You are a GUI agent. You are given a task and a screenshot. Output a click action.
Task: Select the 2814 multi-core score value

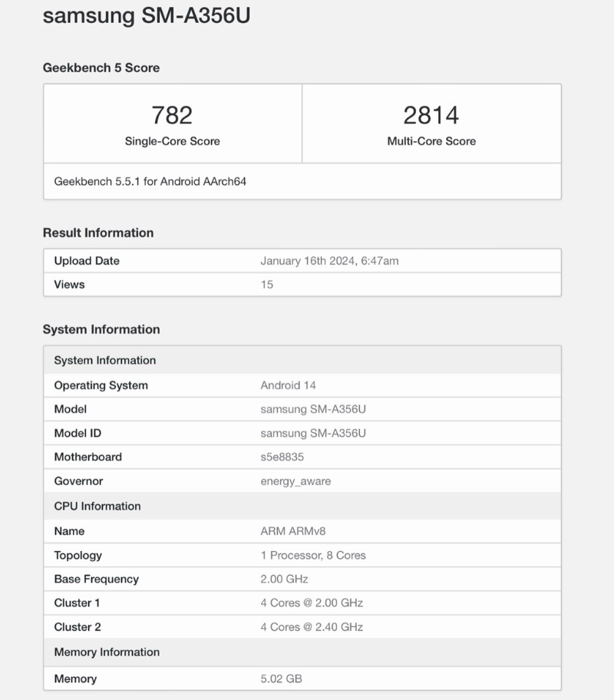click(x=431, y=115)
